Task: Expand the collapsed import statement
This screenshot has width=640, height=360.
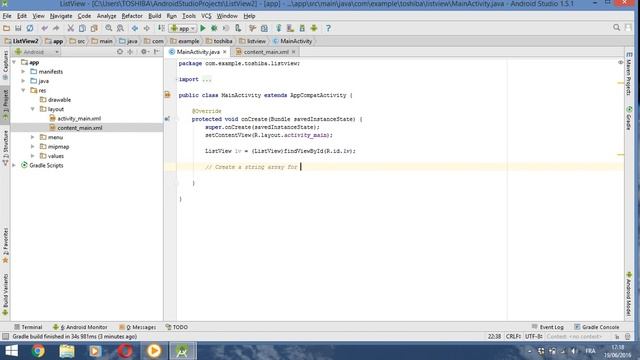Action: pos(207,79)
